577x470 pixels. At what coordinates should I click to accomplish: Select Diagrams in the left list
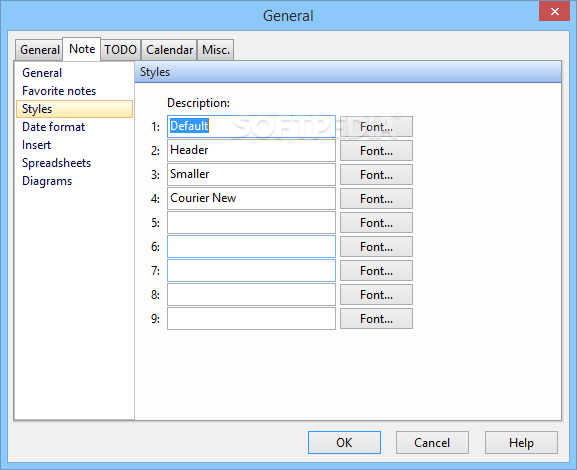[74, 181]
